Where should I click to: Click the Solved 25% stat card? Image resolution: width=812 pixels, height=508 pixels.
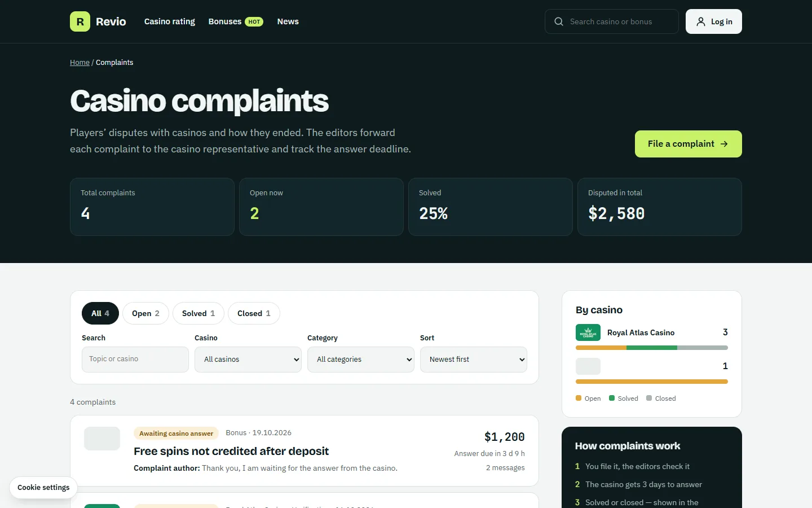tap(491, 207)
